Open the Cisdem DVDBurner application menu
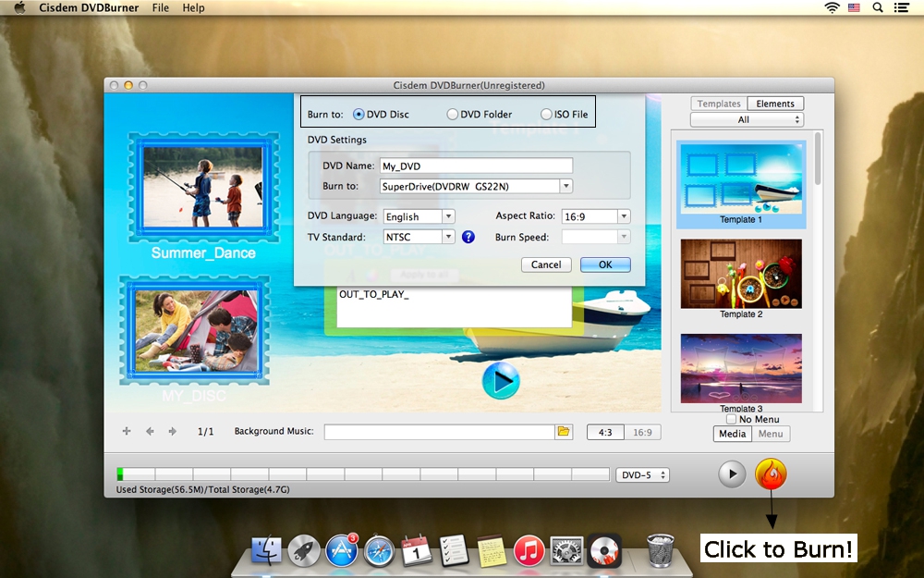 [89, 7]
